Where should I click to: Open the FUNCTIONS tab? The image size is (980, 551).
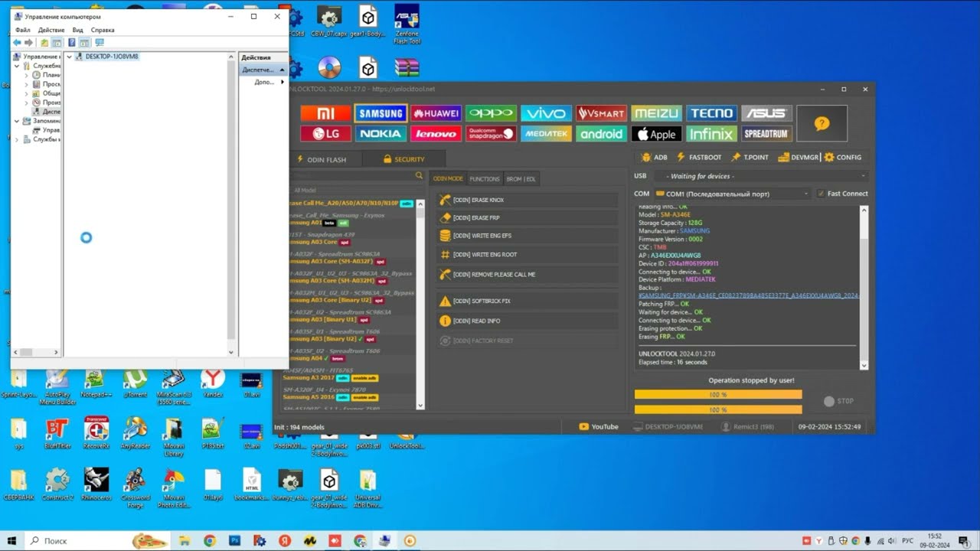[485, 178]
